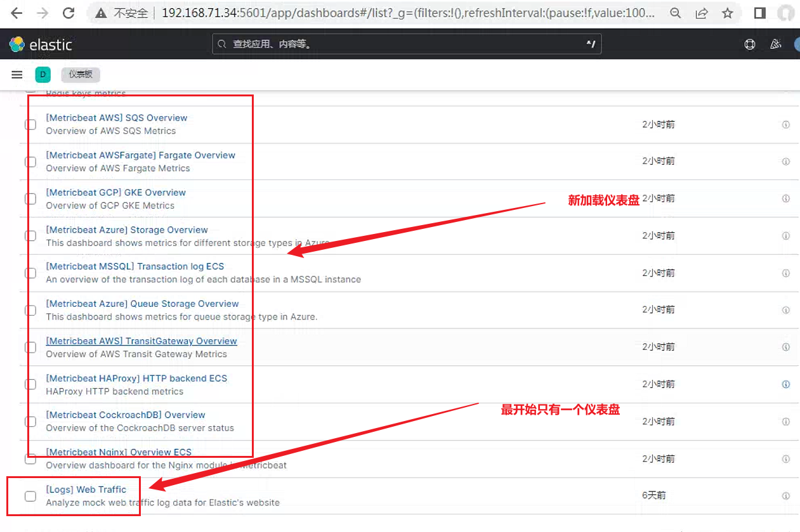Show info for MSSQL Transaction log ECS

pos(785,273)
